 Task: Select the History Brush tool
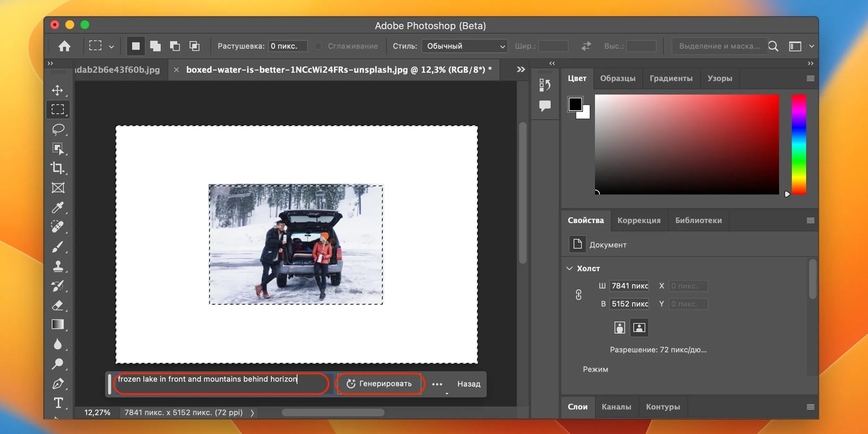click(x=58, y=286)
